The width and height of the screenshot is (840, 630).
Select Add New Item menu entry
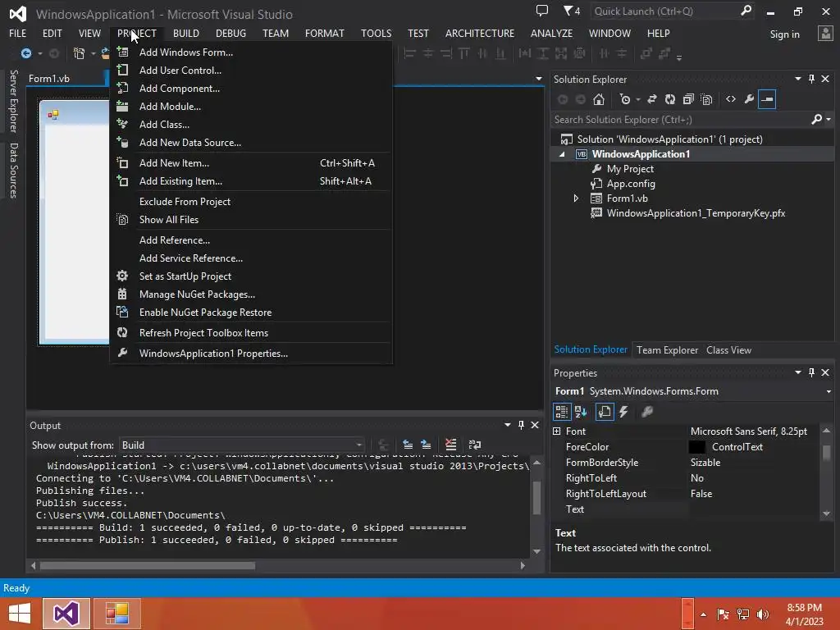coord(251,163)
